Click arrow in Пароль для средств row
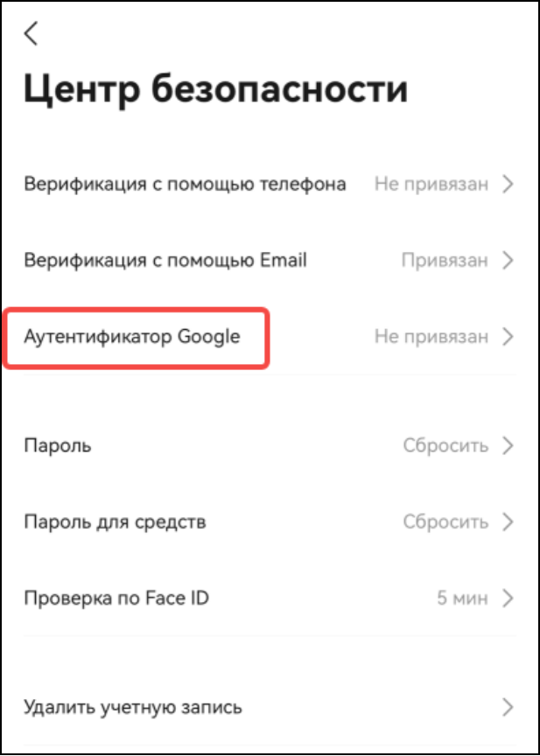The width and height of the screenshot is (540, 756). (508, 522)
